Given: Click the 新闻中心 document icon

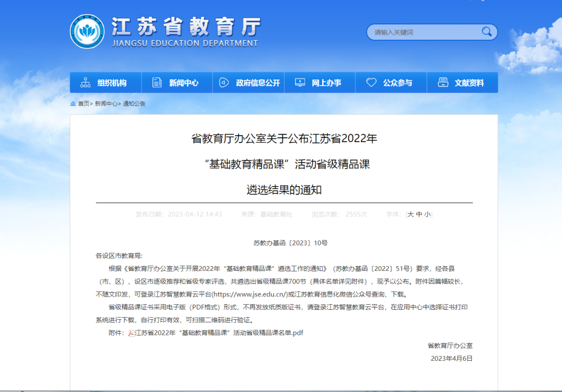Looking at the screenshot, I should [157, 82].
